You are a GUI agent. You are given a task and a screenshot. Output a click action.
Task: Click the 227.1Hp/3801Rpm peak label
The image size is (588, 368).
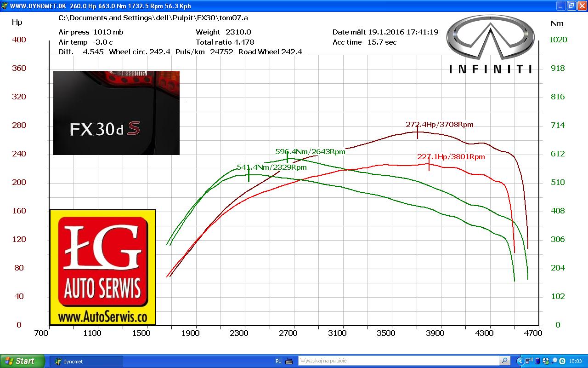pyautogui.click(x=451, y=157)
